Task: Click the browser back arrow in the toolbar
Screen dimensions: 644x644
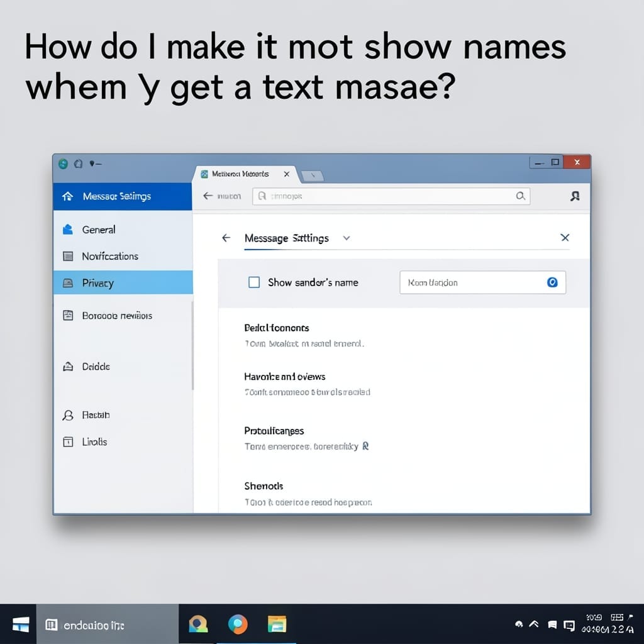Action: pyautogui.click(x=208, y=196)
